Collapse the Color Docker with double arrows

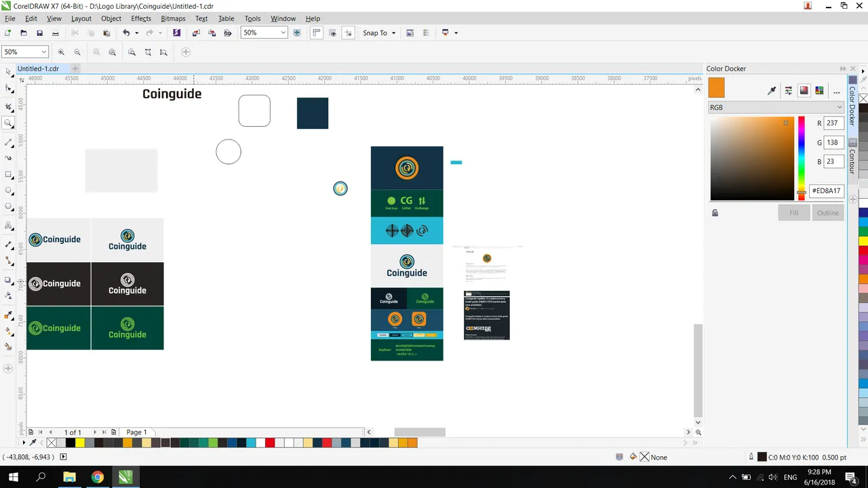pos(843,68)
